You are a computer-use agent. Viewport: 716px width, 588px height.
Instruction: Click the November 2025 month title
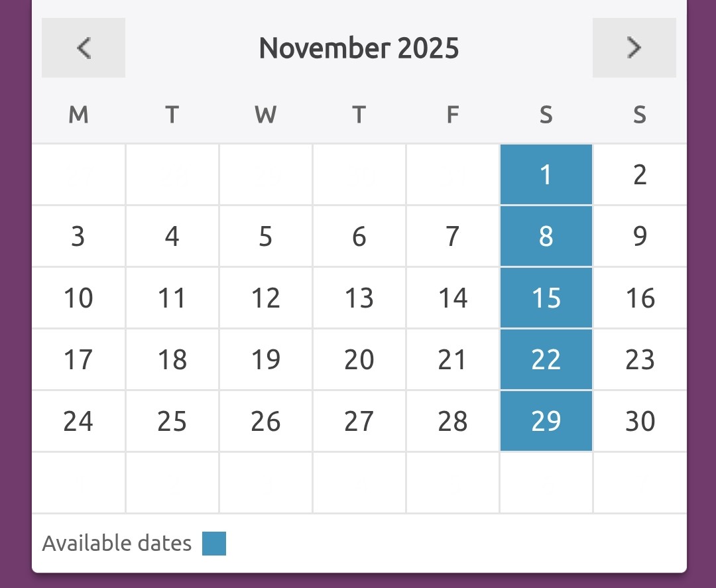point(359,48)
